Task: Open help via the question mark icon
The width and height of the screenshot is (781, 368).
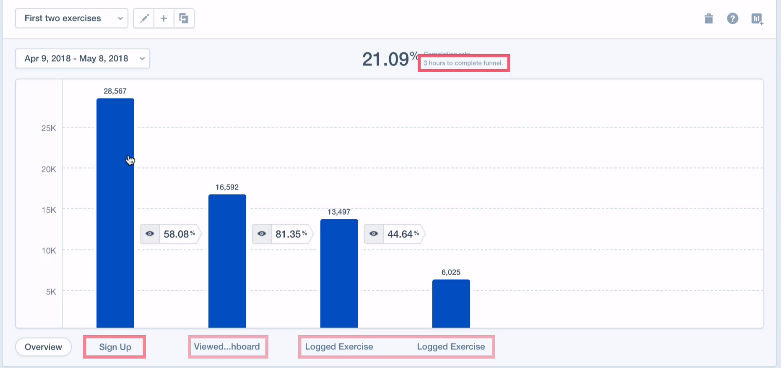Action: click(732, 19)
